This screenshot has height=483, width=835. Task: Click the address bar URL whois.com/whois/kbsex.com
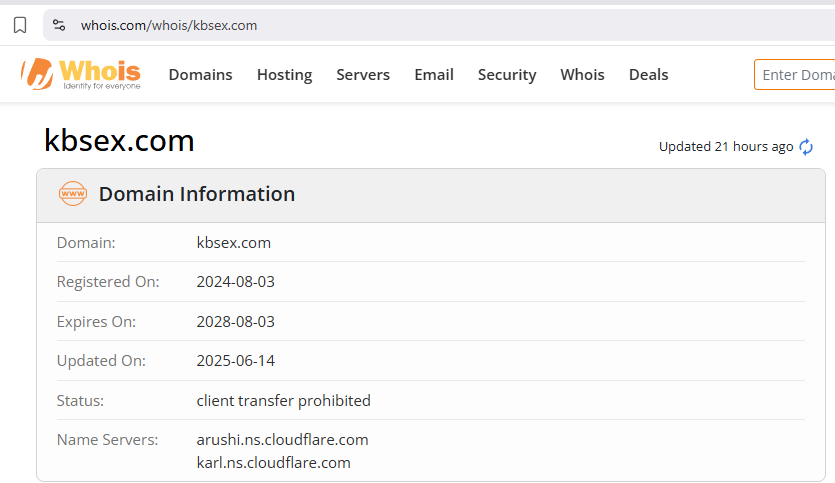pos(169,26)
